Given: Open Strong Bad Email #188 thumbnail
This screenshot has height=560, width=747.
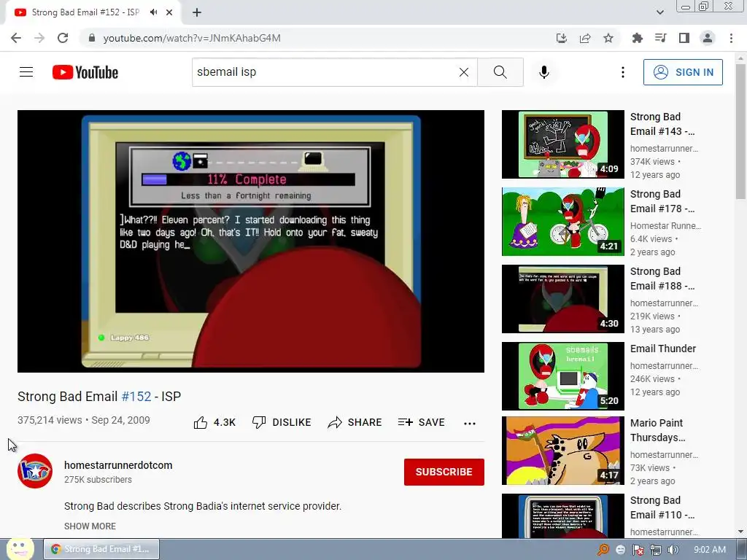Looking at the screenshot, I should (x=563, y=298).
